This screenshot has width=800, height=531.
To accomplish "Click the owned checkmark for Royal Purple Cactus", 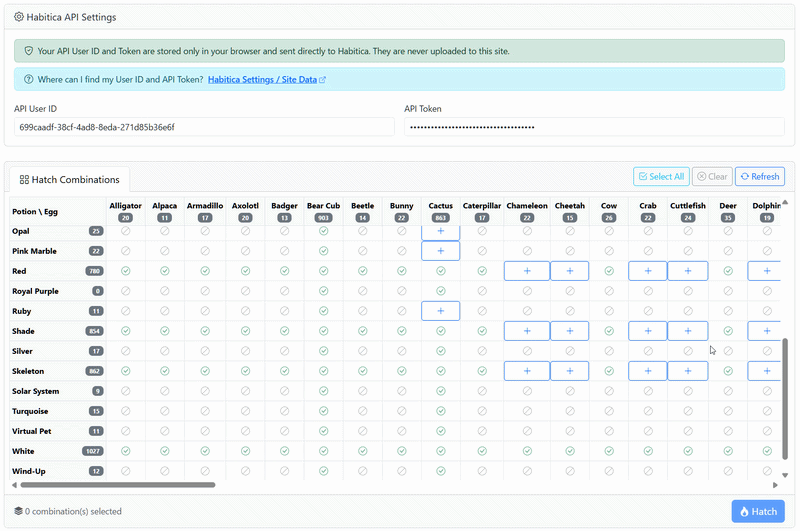I will 441,291.
